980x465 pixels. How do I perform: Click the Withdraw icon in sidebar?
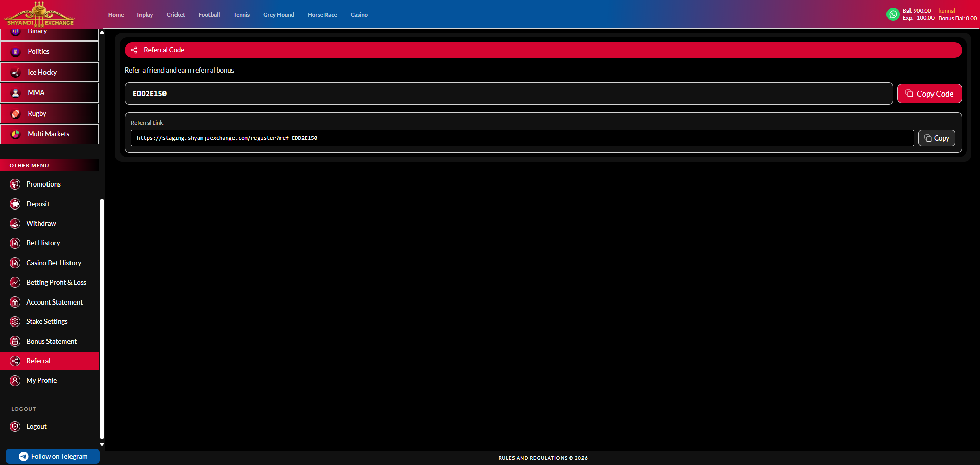[15, 223]
